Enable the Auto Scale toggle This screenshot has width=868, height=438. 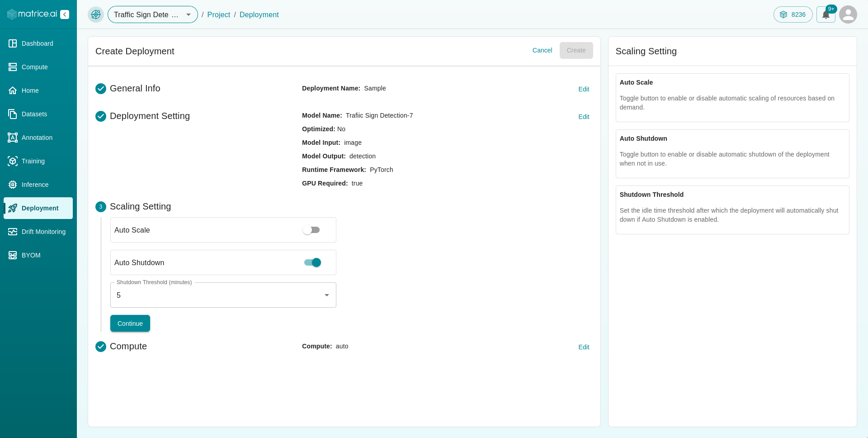click(311, 230)
